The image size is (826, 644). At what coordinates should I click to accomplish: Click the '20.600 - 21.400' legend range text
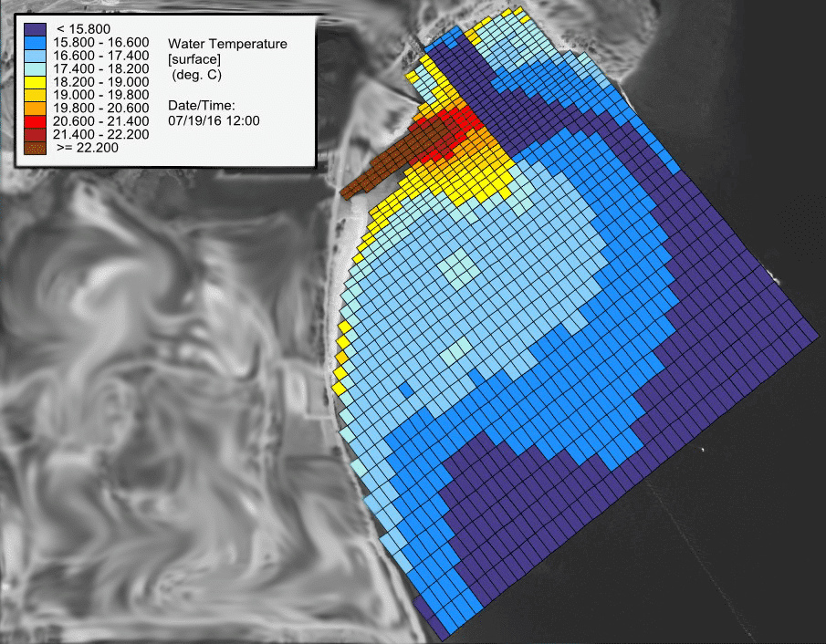tap(100, 121)
